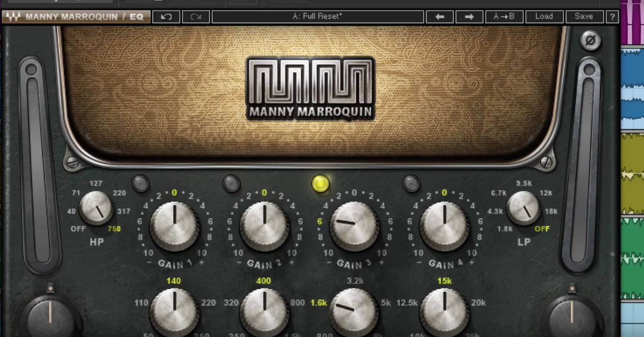Set band 3 frequency to 3.2k
The width and height of the screenshot is (644, 337).
point(356,281)
